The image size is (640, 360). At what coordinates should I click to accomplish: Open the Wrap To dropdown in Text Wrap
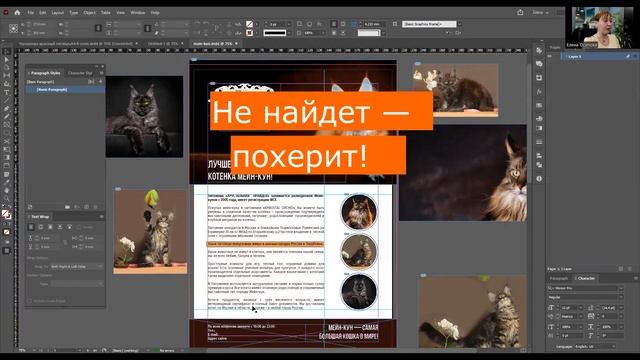point(77,267)
